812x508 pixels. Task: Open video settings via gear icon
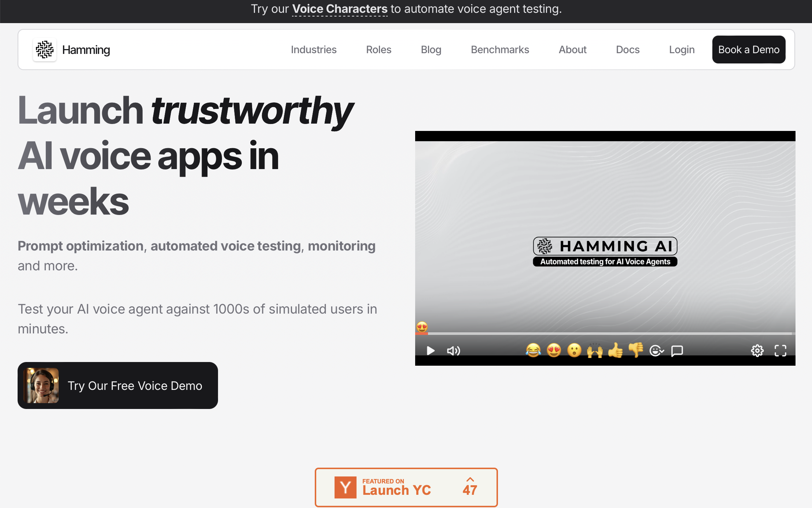pyautogui.click(x=757, y=350)
